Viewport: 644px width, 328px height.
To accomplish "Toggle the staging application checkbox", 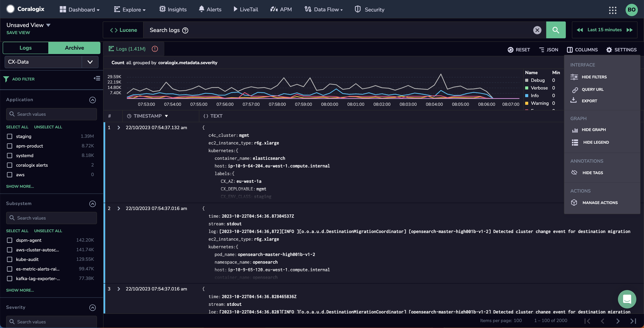I will tap(9, 136).
